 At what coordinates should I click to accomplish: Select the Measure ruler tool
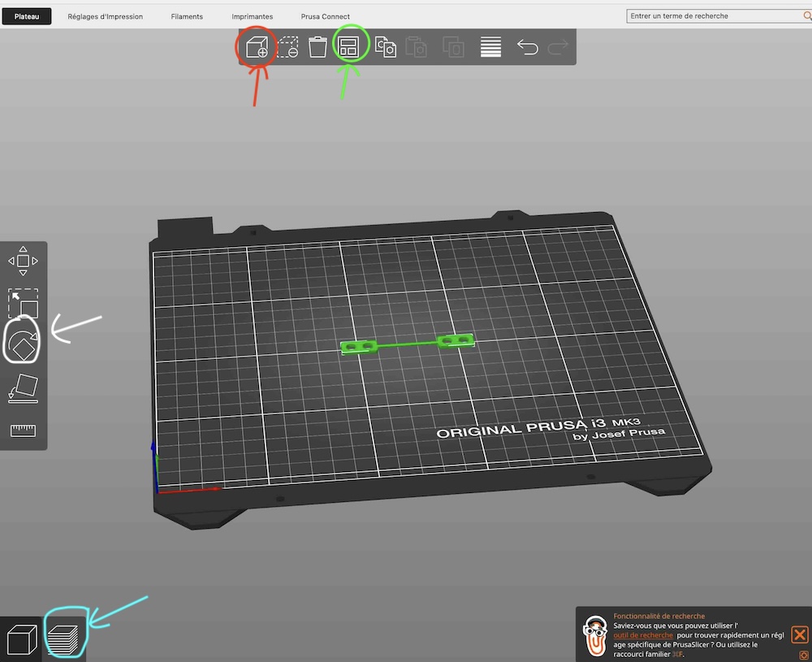pyautogui.click(x=24, y=431)
